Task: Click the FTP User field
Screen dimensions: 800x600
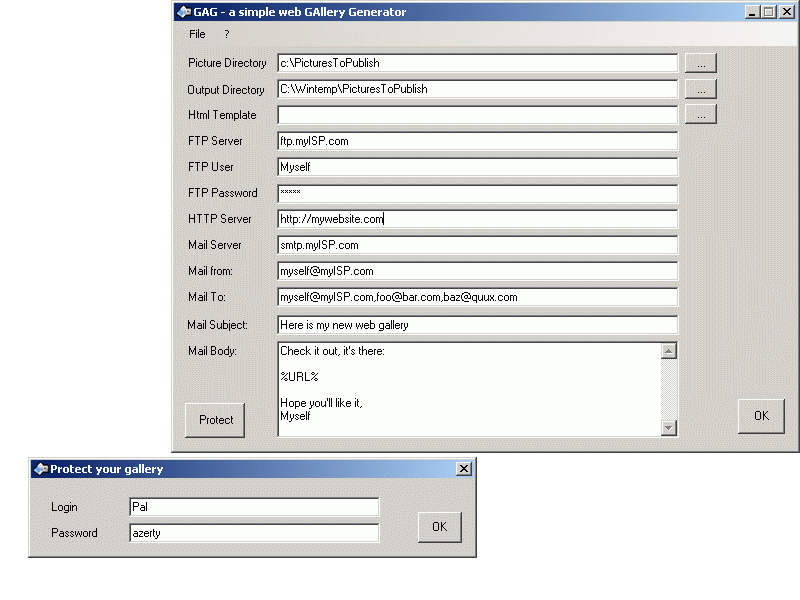Action: [x=478, y=167]
